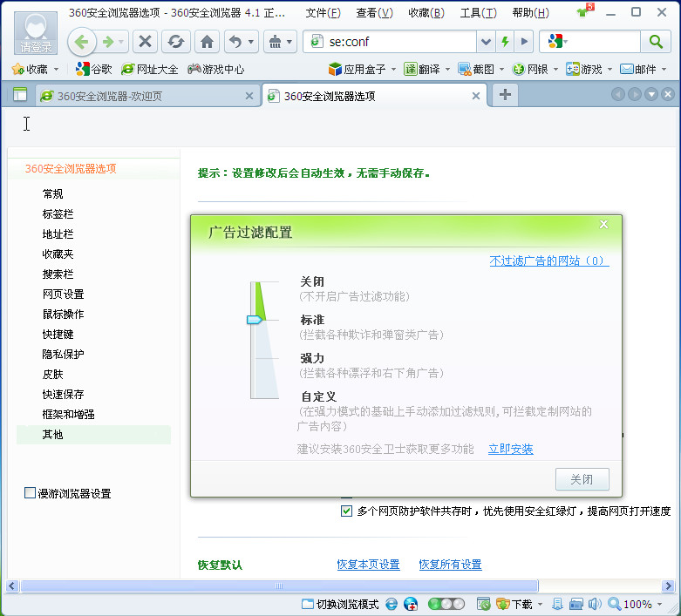The image size is (681, 616).
Task: Open the 工具(T) menu
Action: tap(478, 13)
